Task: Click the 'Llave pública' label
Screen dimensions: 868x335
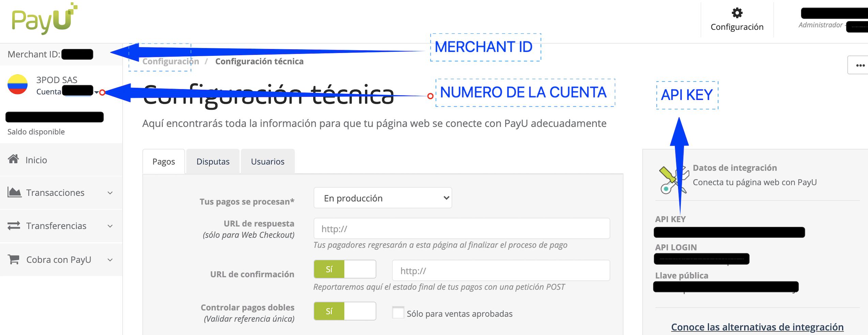Action: coord(682,275)
